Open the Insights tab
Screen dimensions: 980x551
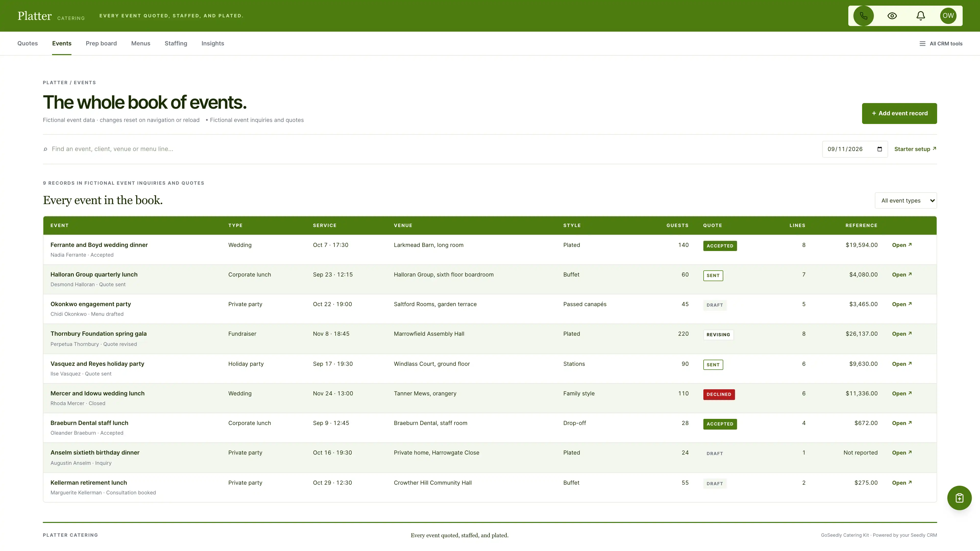click(x=213, y=43)
